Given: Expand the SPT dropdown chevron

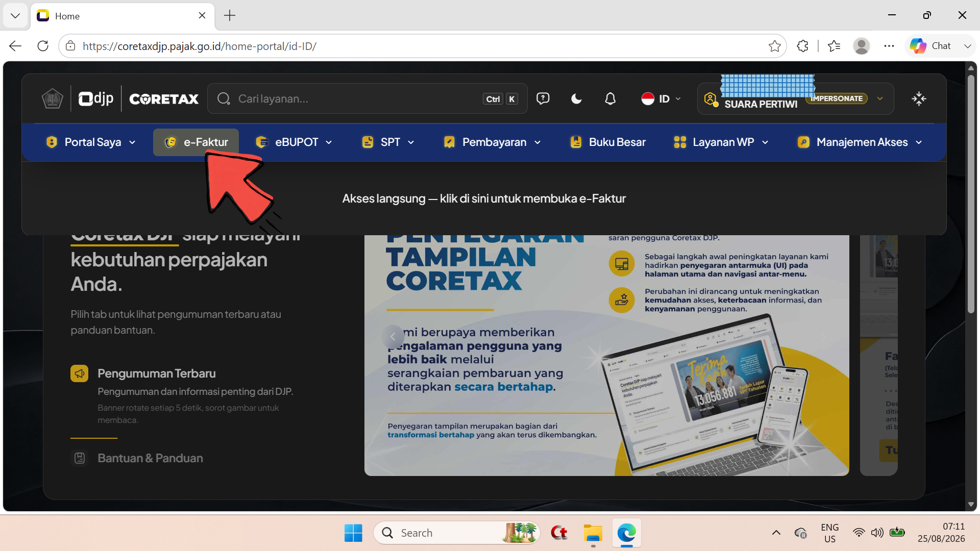Looking at the screenshot, I should [411, 142].
